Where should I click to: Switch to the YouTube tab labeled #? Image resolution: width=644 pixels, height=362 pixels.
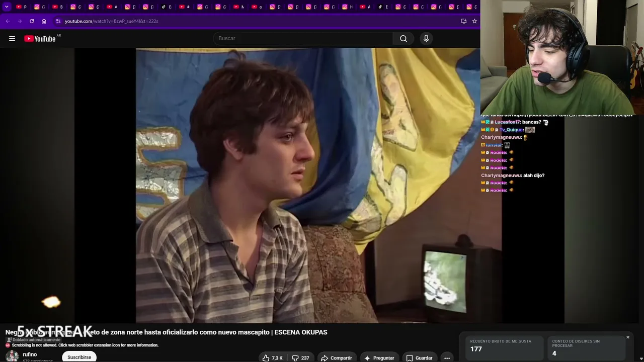(x=185, y=7)
